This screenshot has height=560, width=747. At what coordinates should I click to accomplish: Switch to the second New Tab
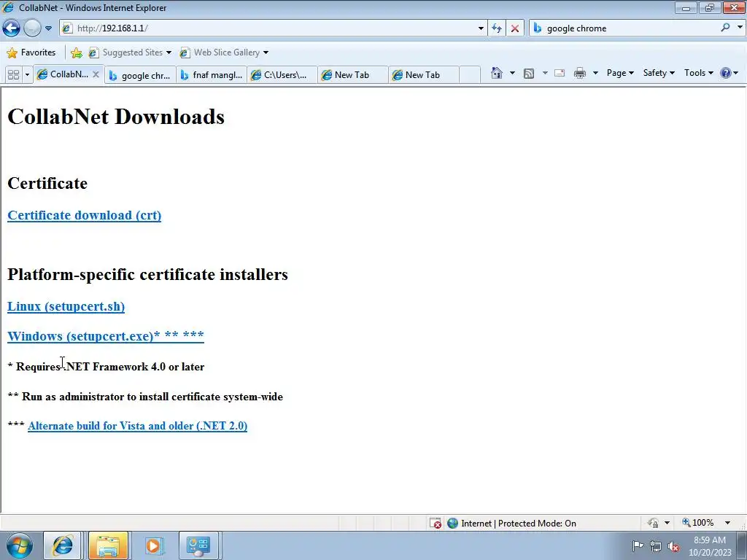pos(423,75)
